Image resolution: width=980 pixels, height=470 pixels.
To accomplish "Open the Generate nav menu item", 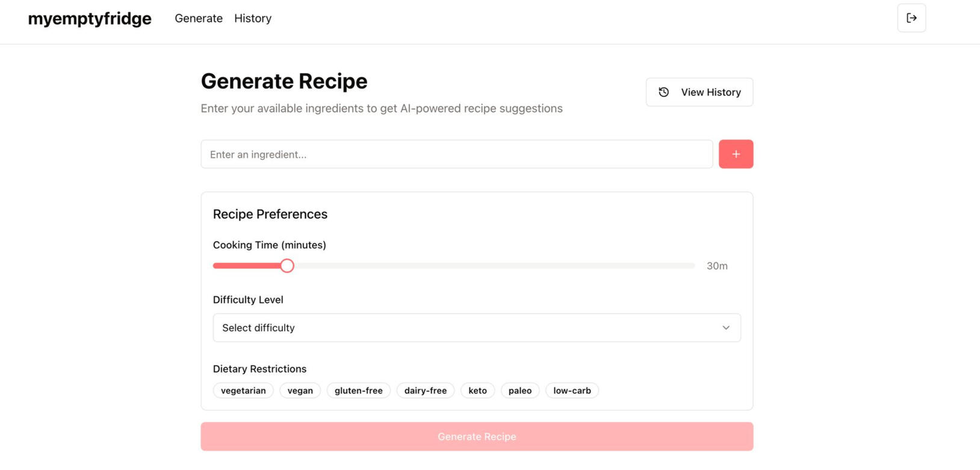I will (199, 19).
